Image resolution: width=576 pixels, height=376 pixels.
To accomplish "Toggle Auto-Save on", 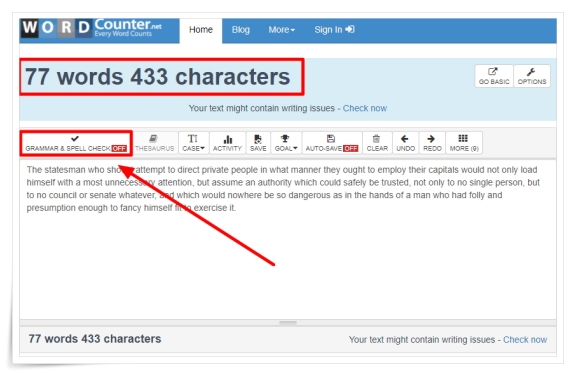I will point(332,143).
